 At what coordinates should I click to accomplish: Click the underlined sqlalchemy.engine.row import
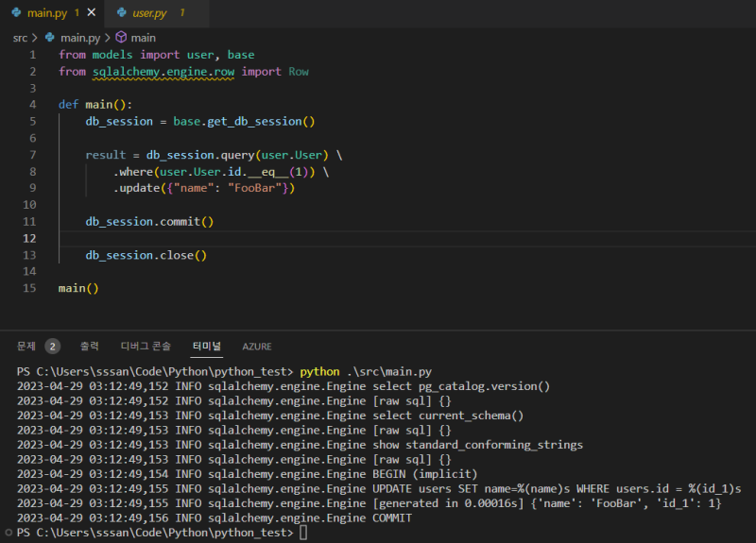pyautogui.click(x=163, y=72)
